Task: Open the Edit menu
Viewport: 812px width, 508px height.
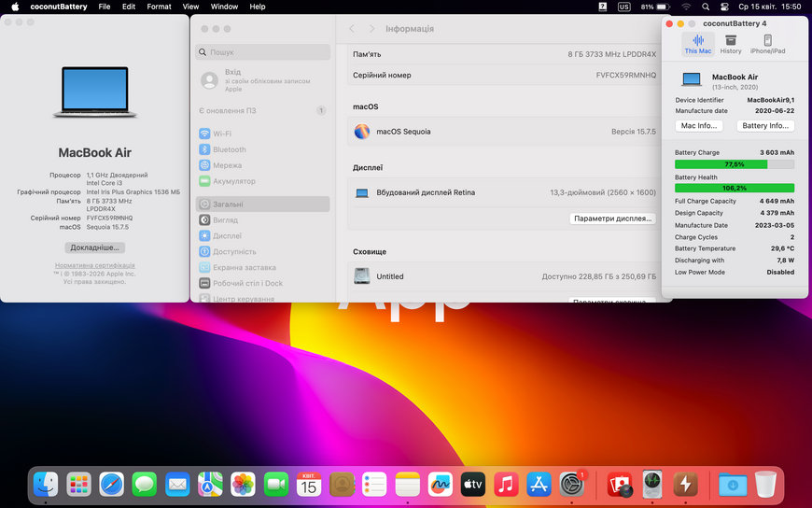Action: pyautogui.click(x=129, y=7)
